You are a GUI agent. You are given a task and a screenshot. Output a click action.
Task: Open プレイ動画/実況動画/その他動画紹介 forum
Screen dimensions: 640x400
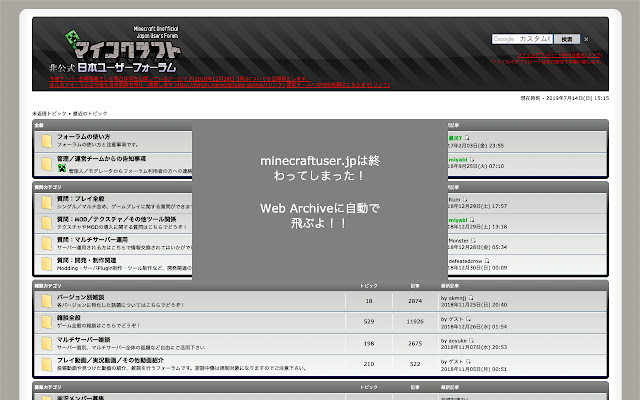tap(110, 360)
